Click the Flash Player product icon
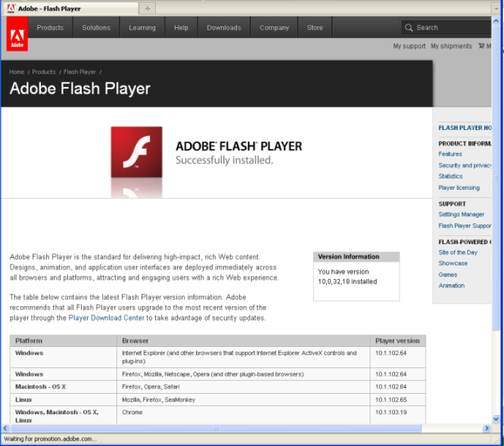Screen dimensions: 504x446 [137, 152]
